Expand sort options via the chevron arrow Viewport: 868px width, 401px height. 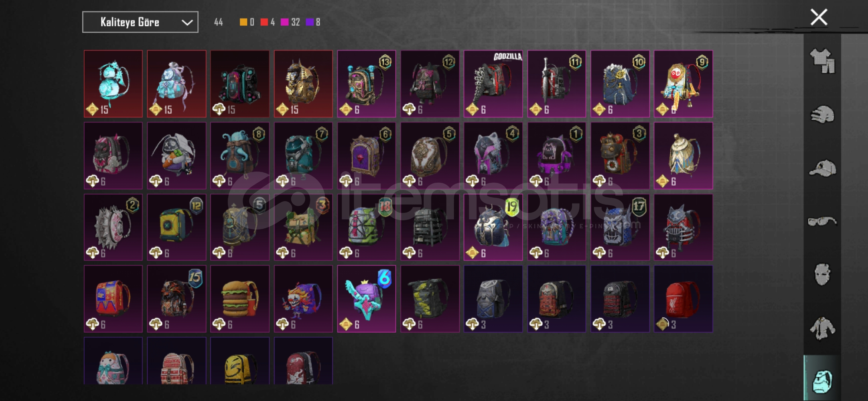point(187,23)
